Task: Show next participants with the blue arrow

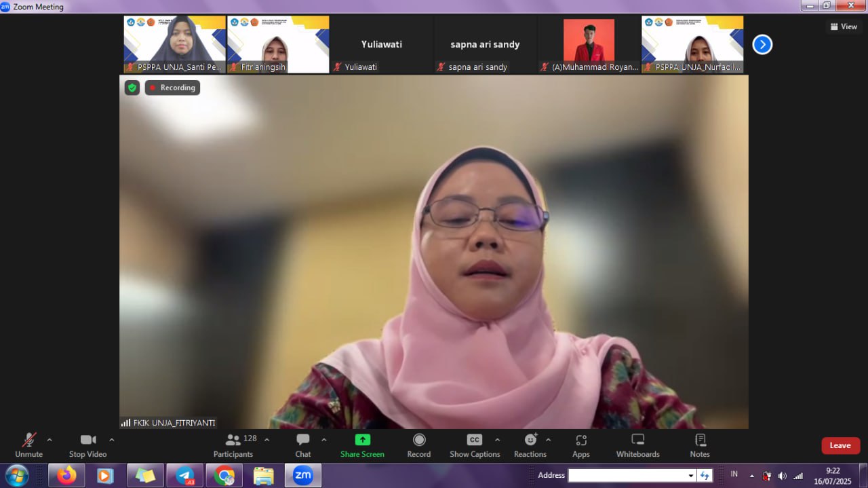Action: click(762, 45)
